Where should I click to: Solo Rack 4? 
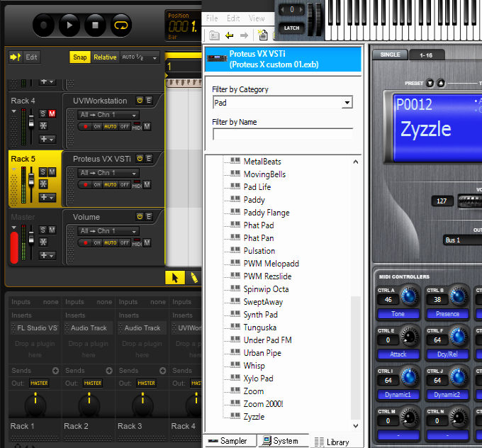pos(43,114)
